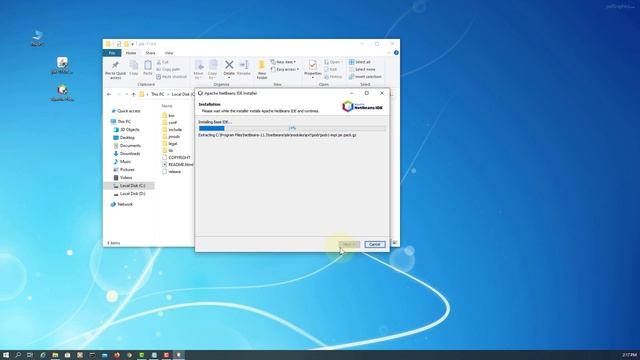
Task: Click Paste shortcut in Clipboard group
Action: tap(171, 77)
